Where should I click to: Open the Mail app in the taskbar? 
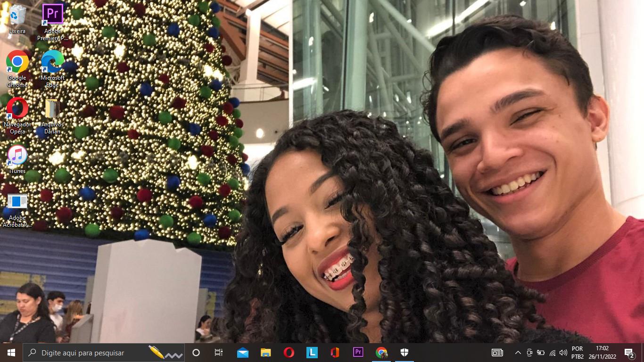pyautogui.click(x=243, y=353)
